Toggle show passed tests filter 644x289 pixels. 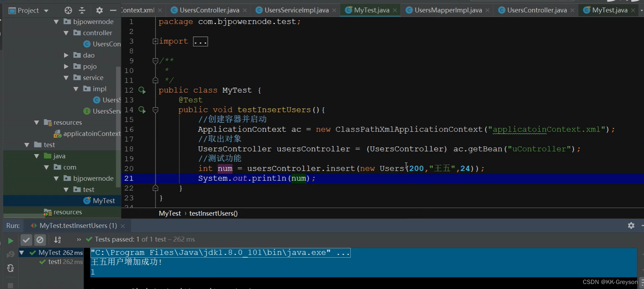click(26, 240)
